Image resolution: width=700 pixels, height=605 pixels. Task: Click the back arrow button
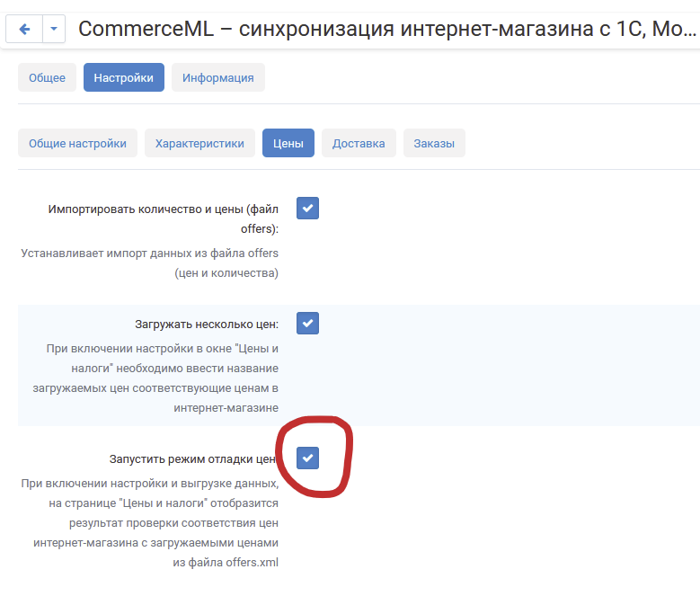pos(24,29)
